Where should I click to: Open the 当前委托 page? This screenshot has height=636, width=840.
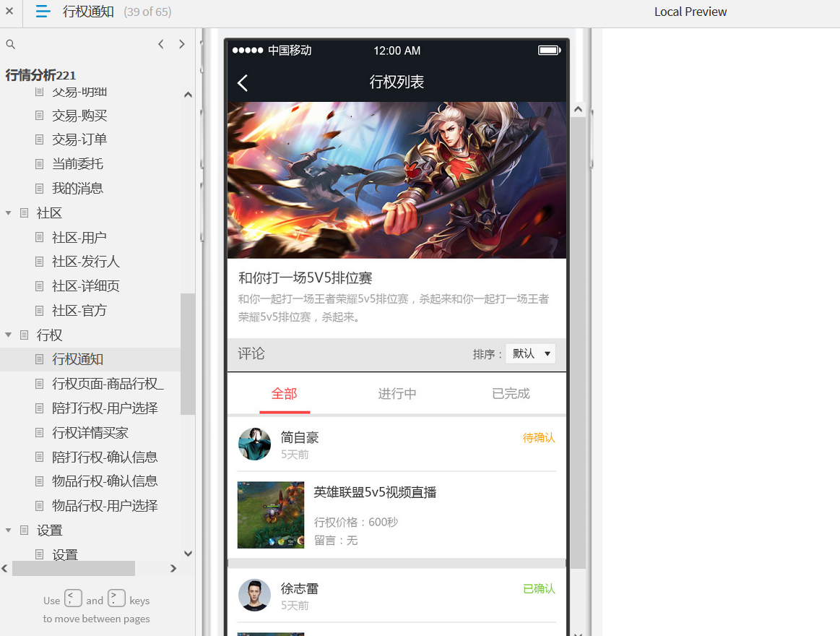coord(78,164)
